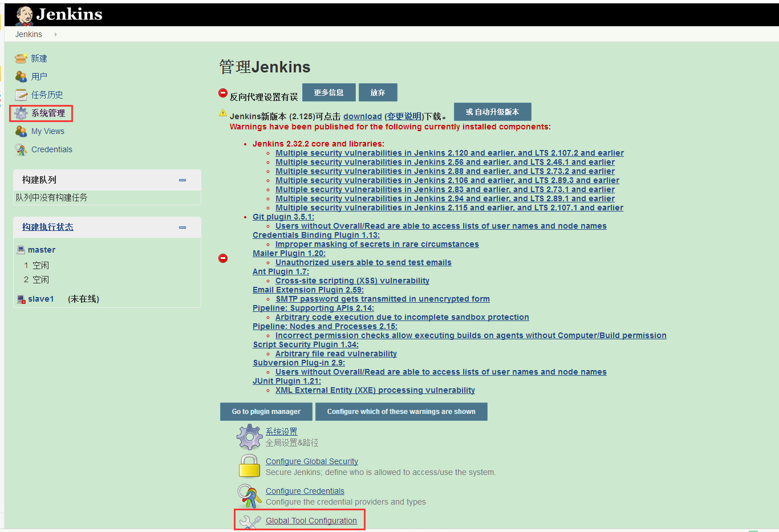Screen dimensions: 779x532
Task: Open Global Tool Configuration link
Action: coord(311,521)
